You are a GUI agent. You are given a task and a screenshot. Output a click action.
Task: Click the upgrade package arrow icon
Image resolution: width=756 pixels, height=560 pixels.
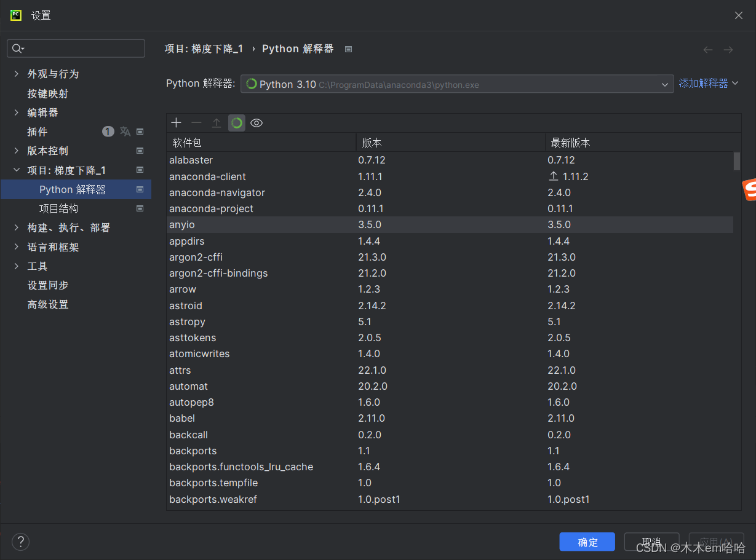217,123
